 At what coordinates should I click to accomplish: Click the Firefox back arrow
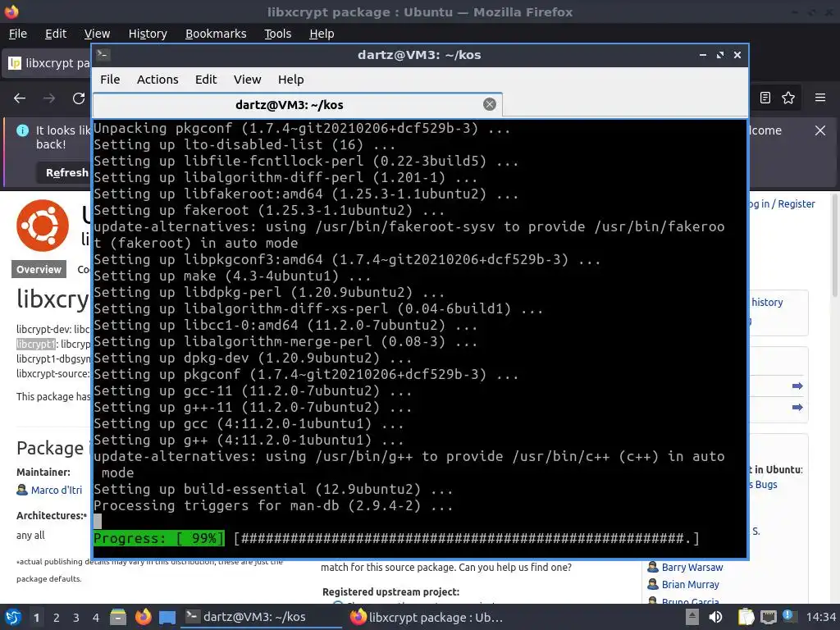tap(20, 98)
